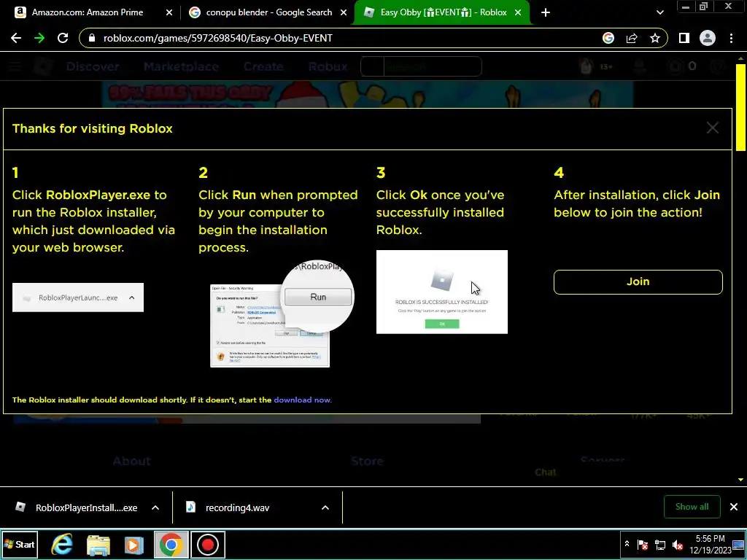Open recording4.wav download
Viewport: 747px width, 560px height.
click(228, 507)
